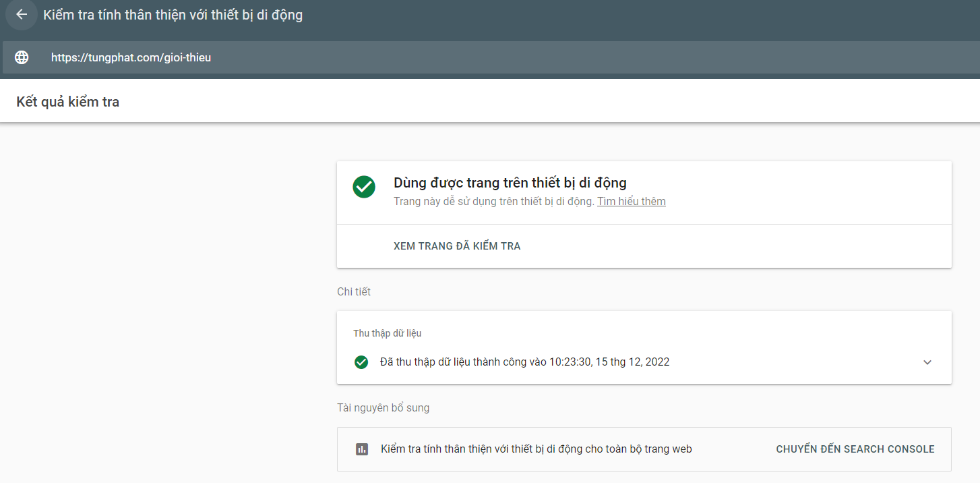Click the globe icon beside the URL
980x483 pixels.
(x=22, y=57)
